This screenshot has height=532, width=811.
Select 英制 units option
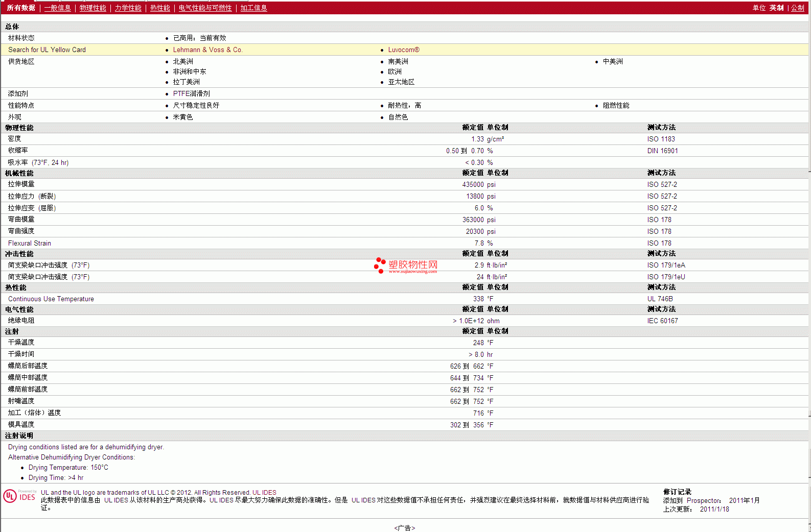tap(776, 8)
